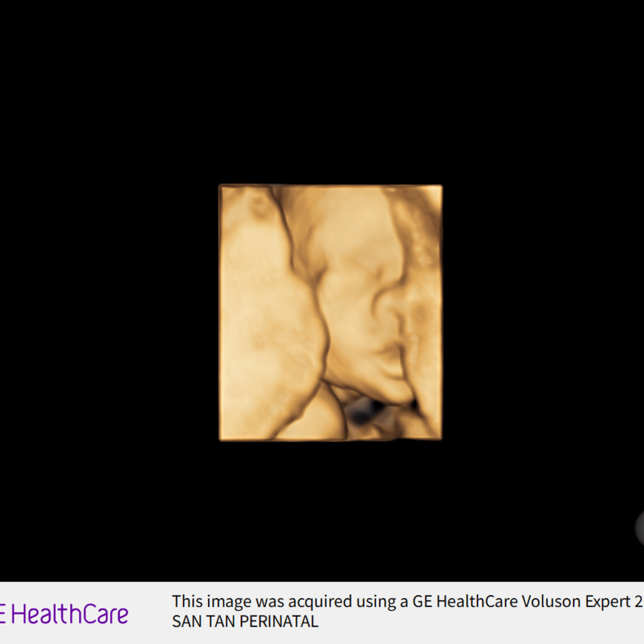Click the black background above the ultrasound

coord(322,91)
